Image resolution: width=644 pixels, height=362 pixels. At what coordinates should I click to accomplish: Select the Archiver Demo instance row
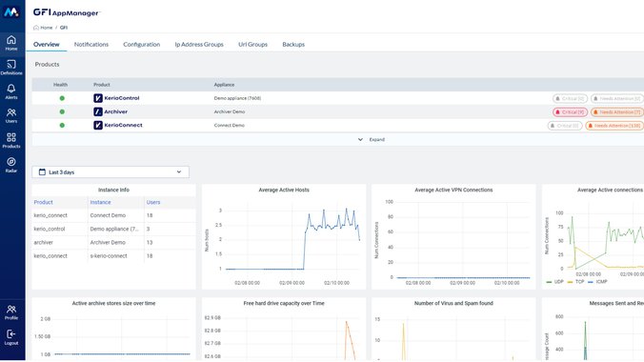point(113,242)
